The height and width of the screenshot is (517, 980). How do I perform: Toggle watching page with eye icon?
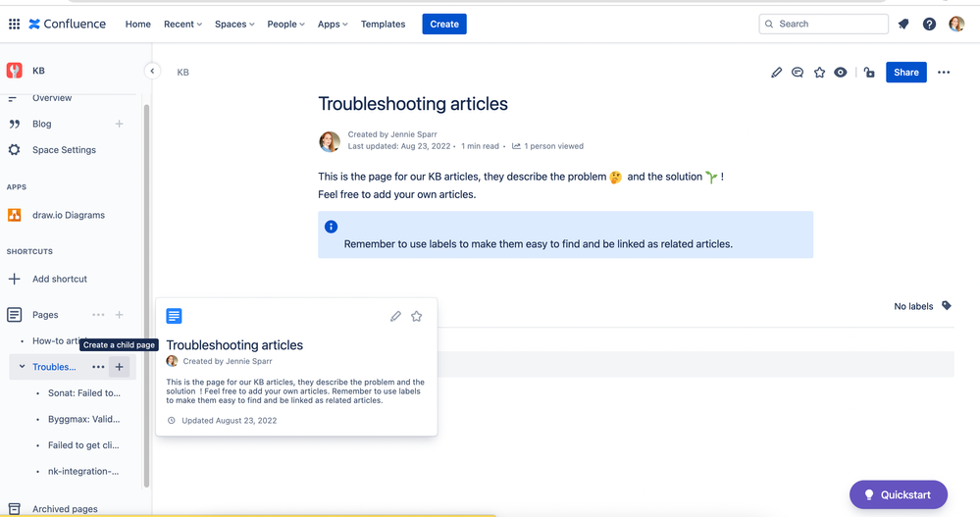[841, 73]
